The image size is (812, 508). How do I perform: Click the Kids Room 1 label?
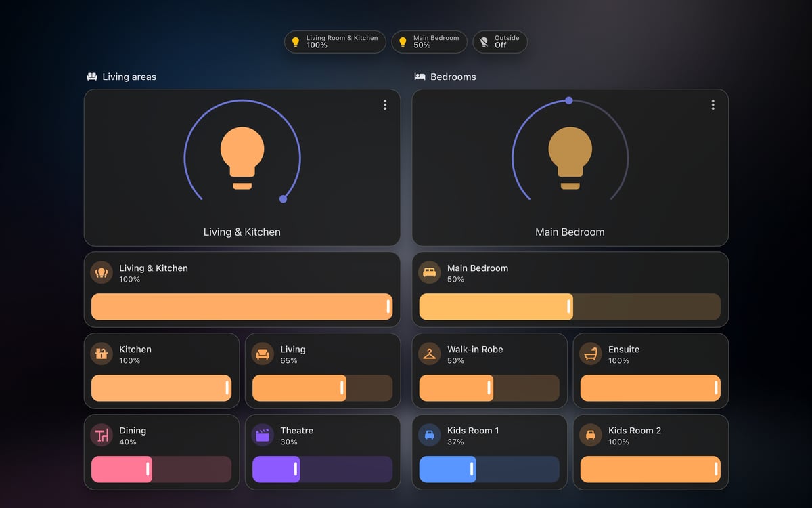[473, 431]
